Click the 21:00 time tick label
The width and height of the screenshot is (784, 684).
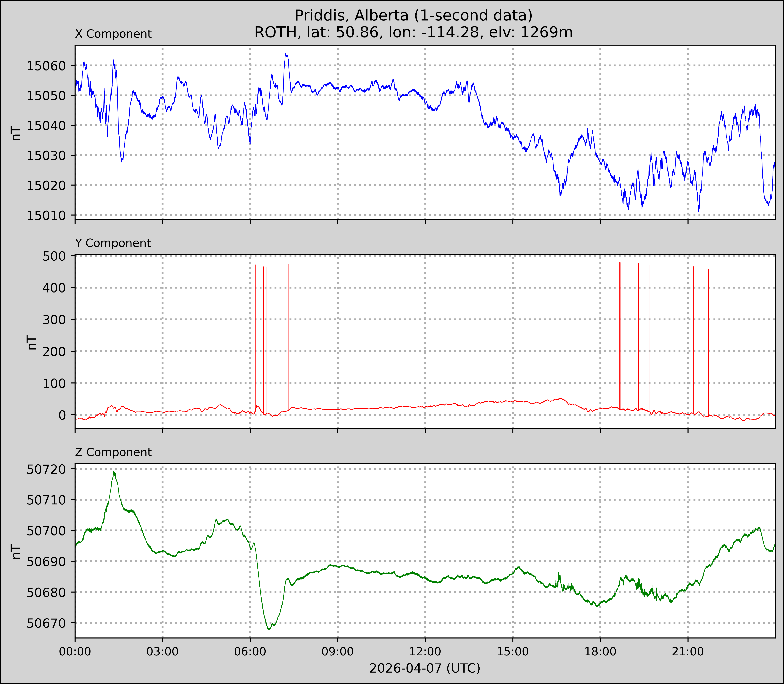coord(688,651)
